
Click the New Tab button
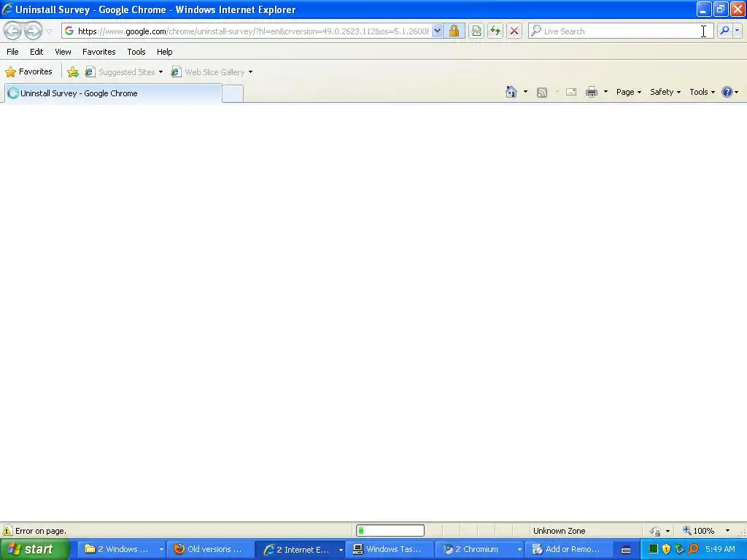click(x=233, y=93)
